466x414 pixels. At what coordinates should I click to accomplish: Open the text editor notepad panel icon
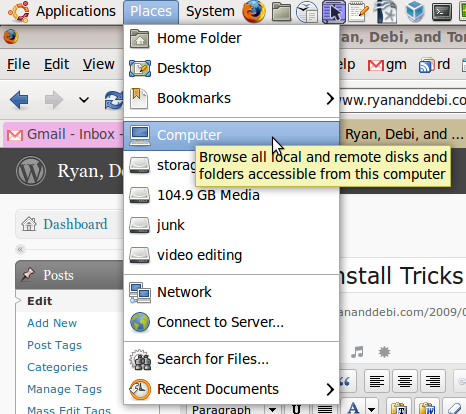pyautogui.click(x=358, y=12)
